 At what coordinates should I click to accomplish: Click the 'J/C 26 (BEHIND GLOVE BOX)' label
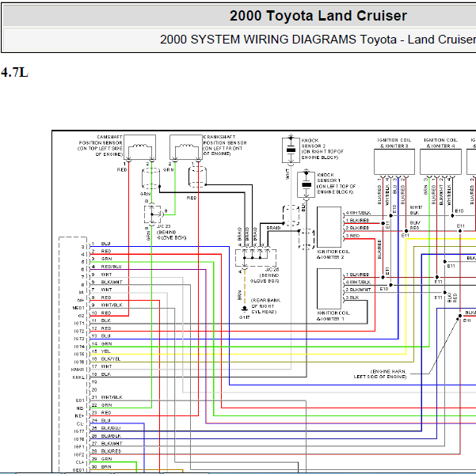click(265, 275)
